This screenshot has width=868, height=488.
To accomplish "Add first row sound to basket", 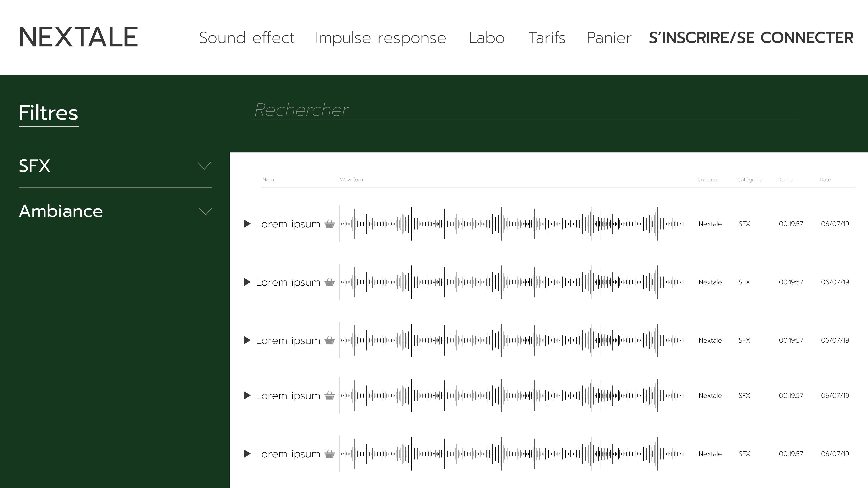I will pyautogui.click(x=329, y=224).
